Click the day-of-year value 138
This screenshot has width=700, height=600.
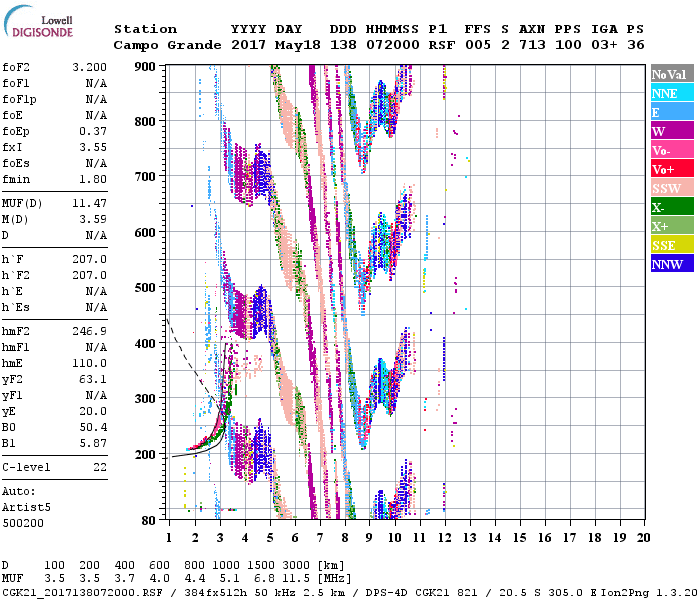tap(343, 45)
